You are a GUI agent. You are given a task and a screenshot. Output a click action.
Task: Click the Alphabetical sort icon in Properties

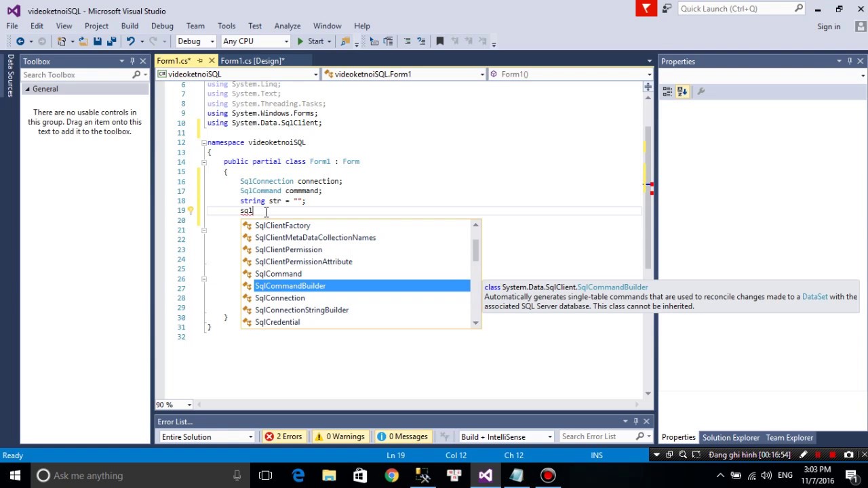click(x=682, y=91)
